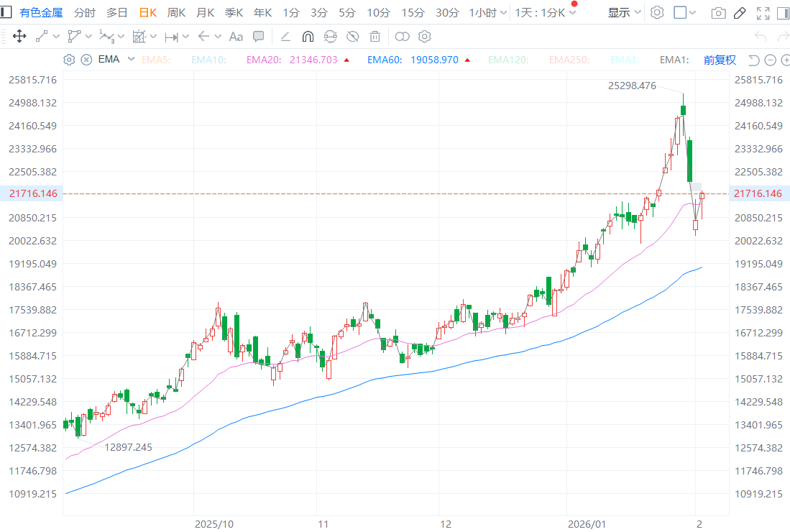Select the speech bubble comment tool
This screenshot has height=532, width=790.
[x=259, y=36]
